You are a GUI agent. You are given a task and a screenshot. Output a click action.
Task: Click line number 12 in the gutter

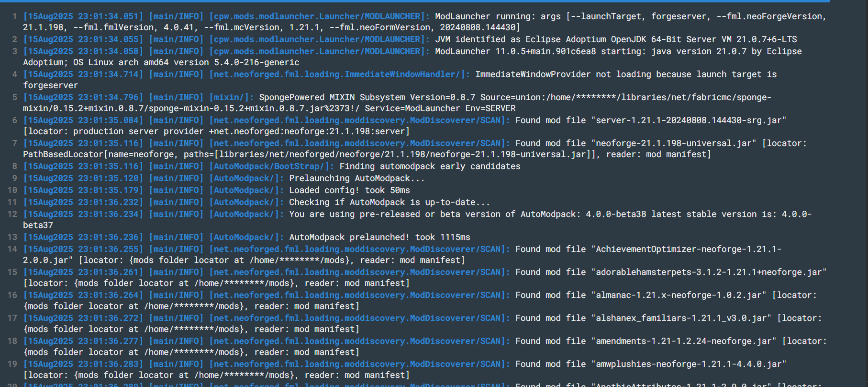click(12, 214)
